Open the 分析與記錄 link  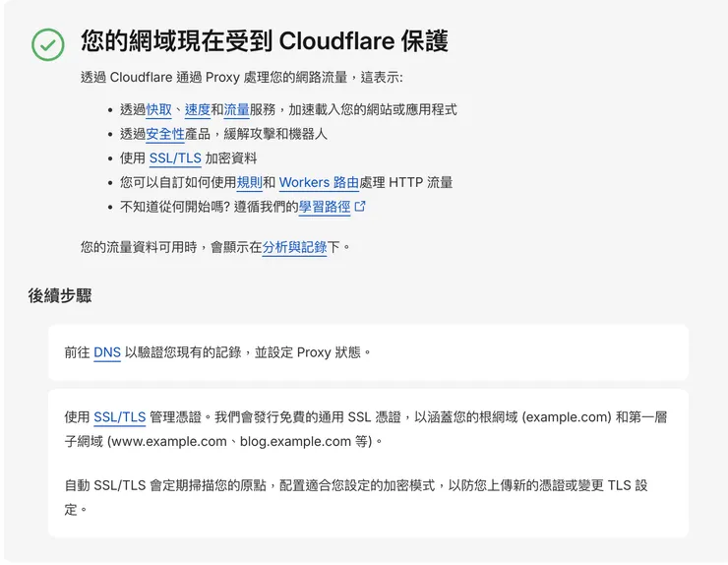294,247
